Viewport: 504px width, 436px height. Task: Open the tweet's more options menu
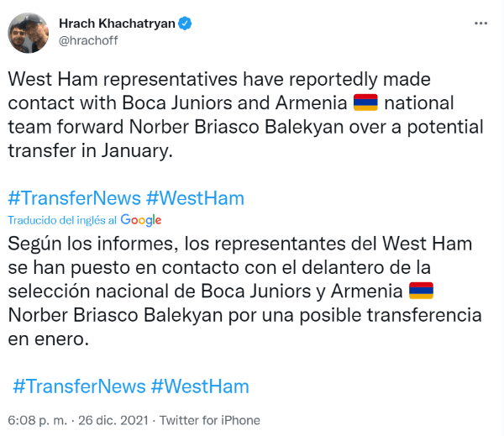(x=480, y=24)
